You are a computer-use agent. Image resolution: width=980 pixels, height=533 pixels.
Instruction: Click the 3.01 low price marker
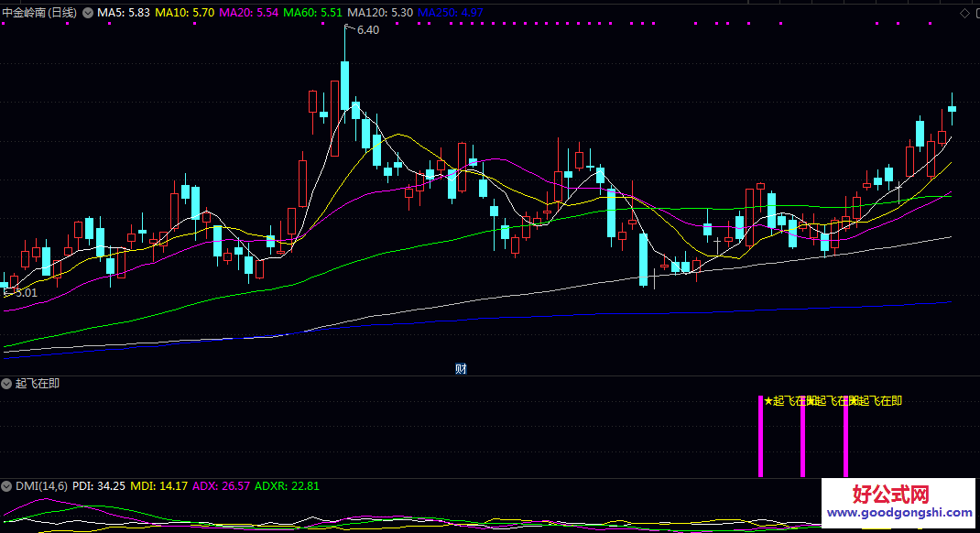[x=24, y=293]
